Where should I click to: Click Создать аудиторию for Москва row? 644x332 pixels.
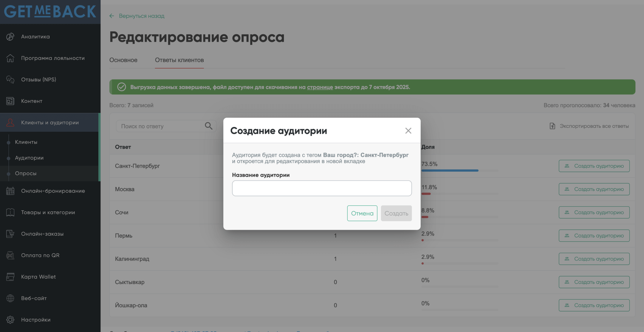[594, 189]
